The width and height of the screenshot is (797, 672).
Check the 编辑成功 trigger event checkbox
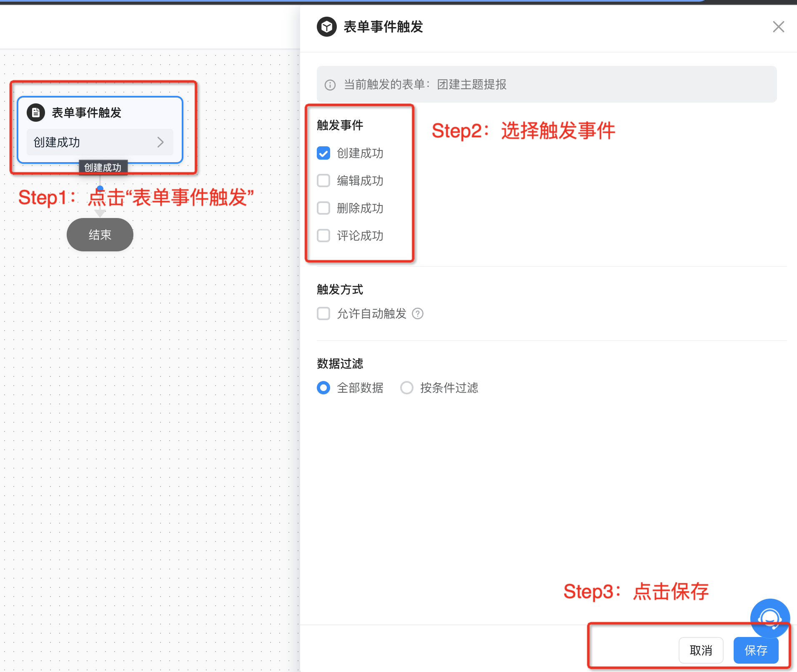(x=323, y=181)
